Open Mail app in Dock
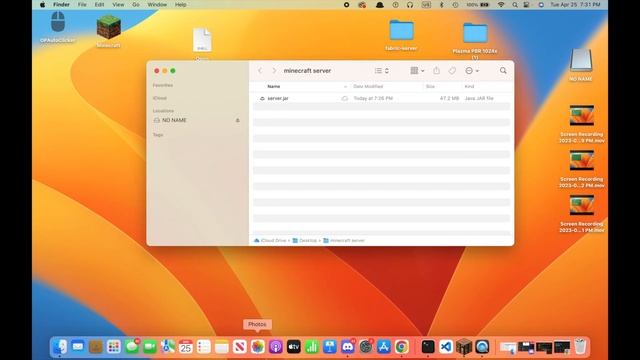Image resolution: width=640 pixels, height=360 pixels. pyautogui.click(x=78, y=347)
